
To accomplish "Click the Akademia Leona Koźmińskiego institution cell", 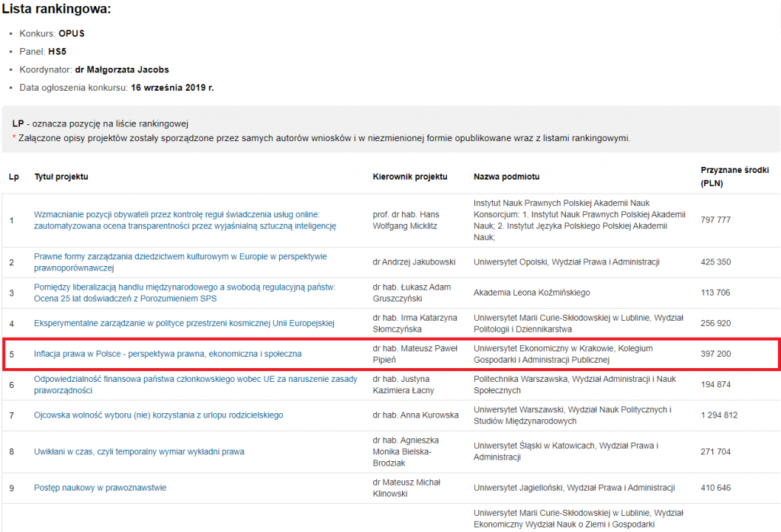I will pyautogui.click(x=532, y=293).
